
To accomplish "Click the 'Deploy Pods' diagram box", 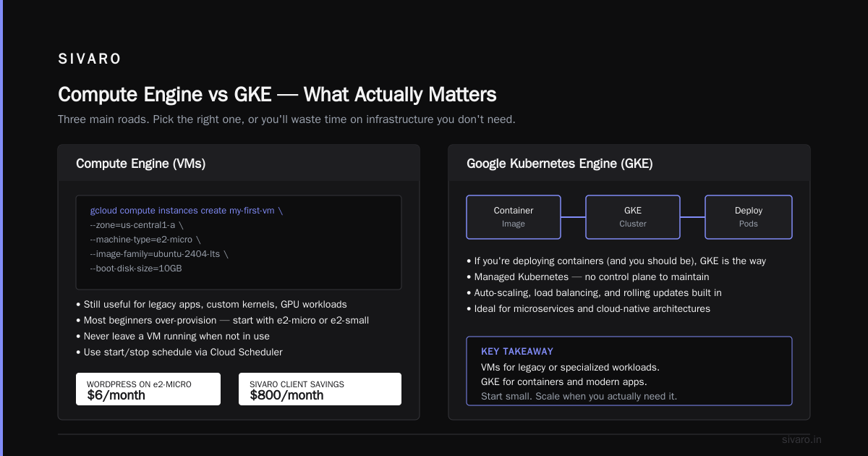I will 749,217.
